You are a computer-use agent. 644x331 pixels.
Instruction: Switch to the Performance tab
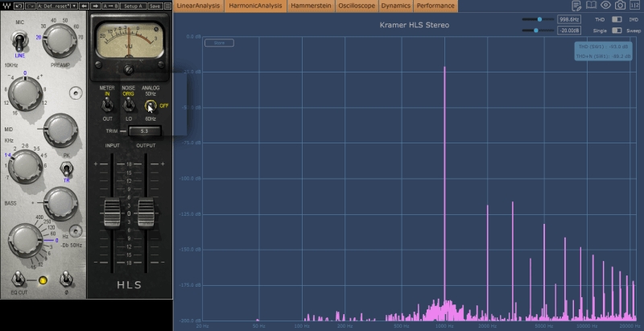436,6
